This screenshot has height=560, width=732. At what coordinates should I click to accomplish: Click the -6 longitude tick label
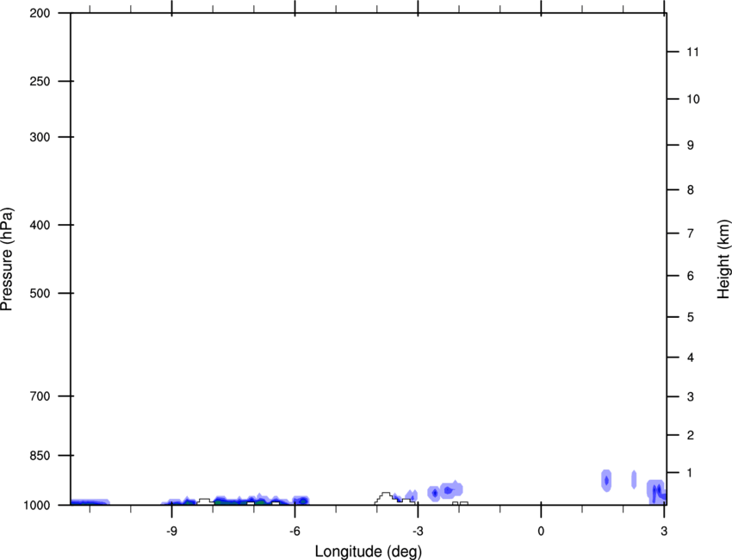click(295, 532)
